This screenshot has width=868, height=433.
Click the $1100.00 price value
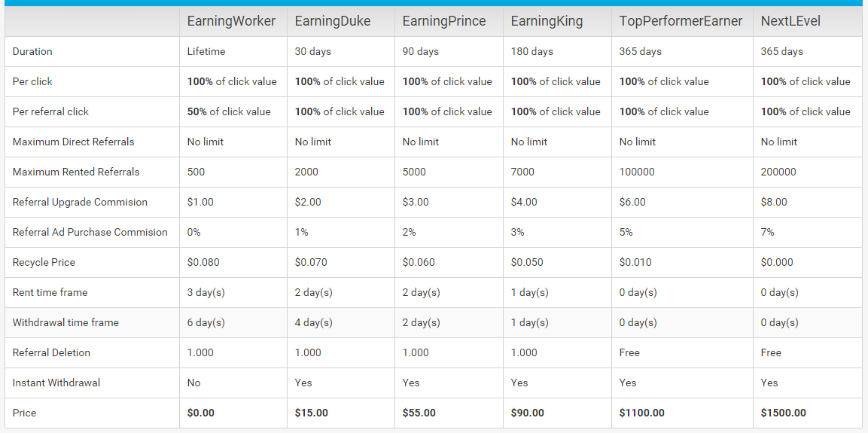641,413
